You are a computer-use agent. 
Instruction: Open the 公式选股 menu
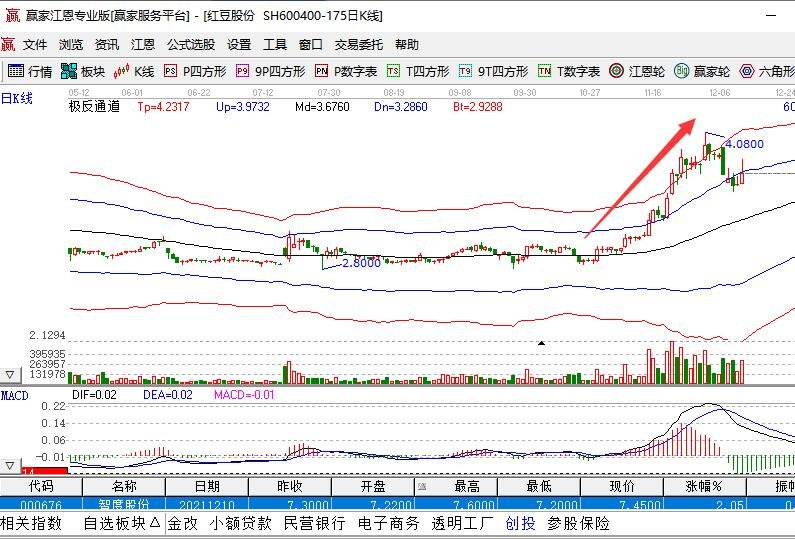(x=191, y=45)
